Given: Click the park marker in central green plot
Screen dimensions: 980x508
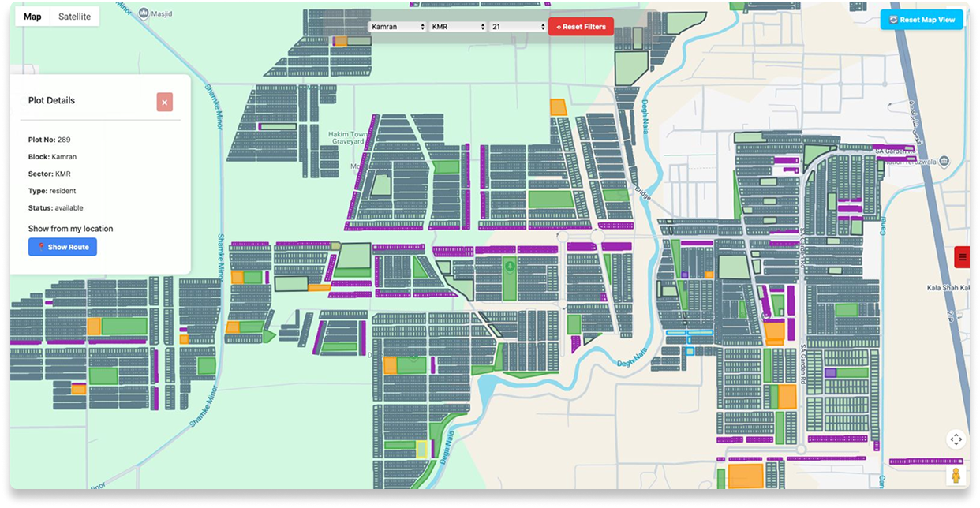Looking at the screenshot, I should [509, 266].
